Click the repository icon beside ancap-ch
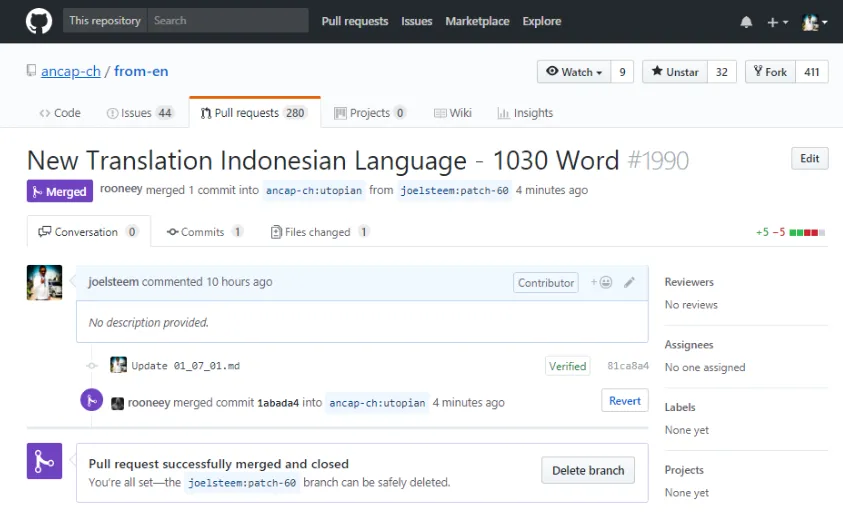843x512 pixels. [x=32, y=70]
